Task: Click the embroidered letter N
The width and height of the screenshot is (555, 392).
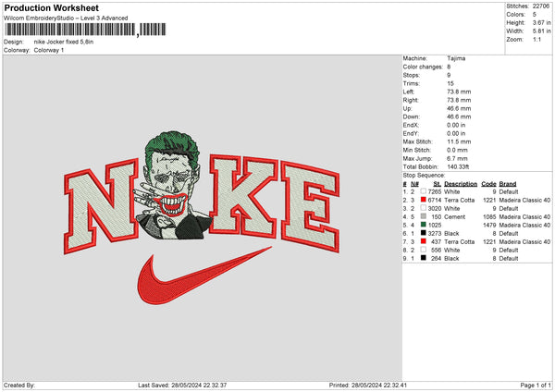Action: [x=101, y=206]
